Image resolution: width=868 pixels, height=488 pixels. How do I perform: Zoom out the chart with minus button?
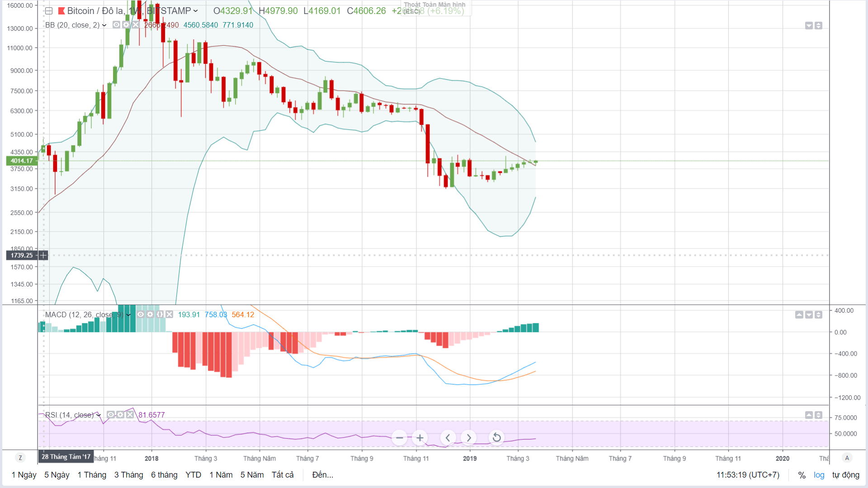[400, 437]
